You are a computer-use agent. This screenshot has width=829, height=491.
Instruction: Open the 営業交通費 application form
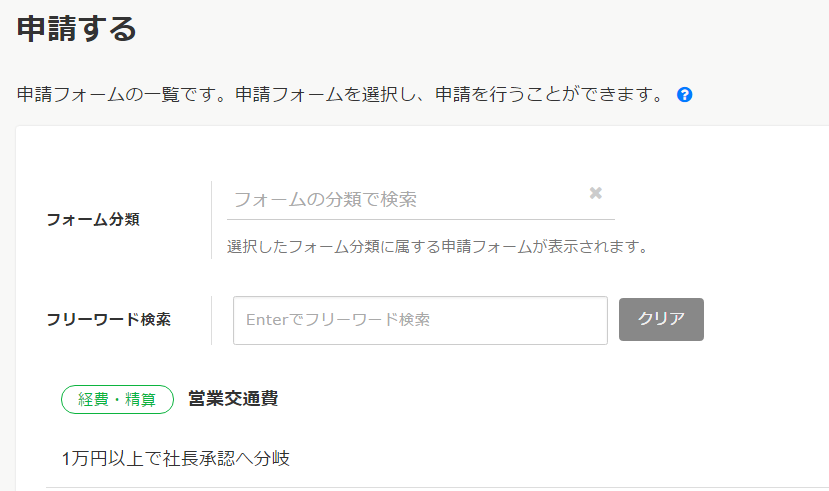point(233,399)
